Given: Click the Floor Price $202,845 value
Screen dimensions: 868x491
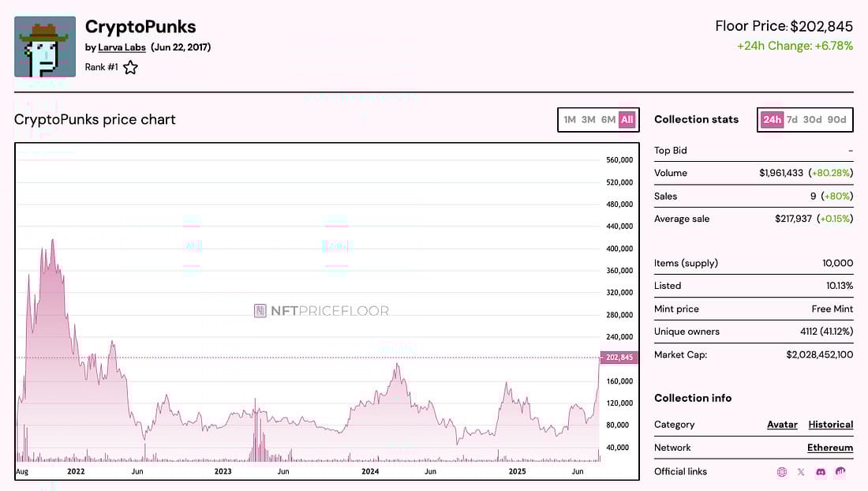Looking at the screenshot, I should point(821,26).
